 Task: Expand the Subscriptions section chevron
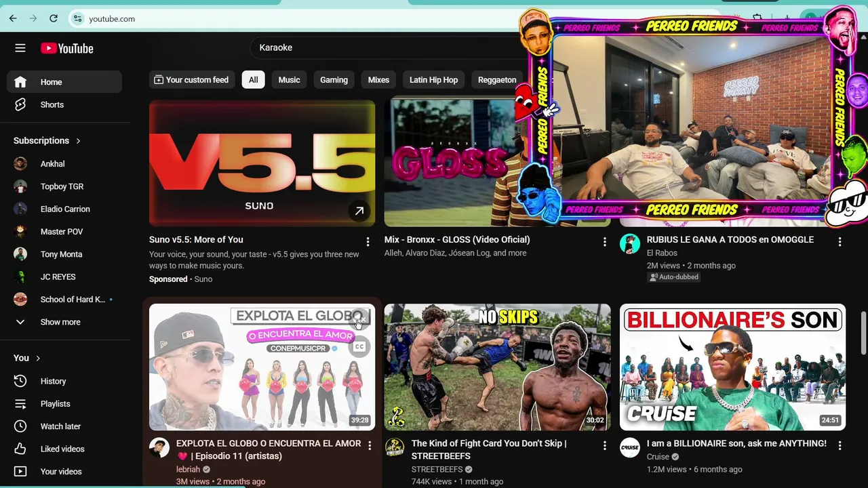[x=78, y=141]
